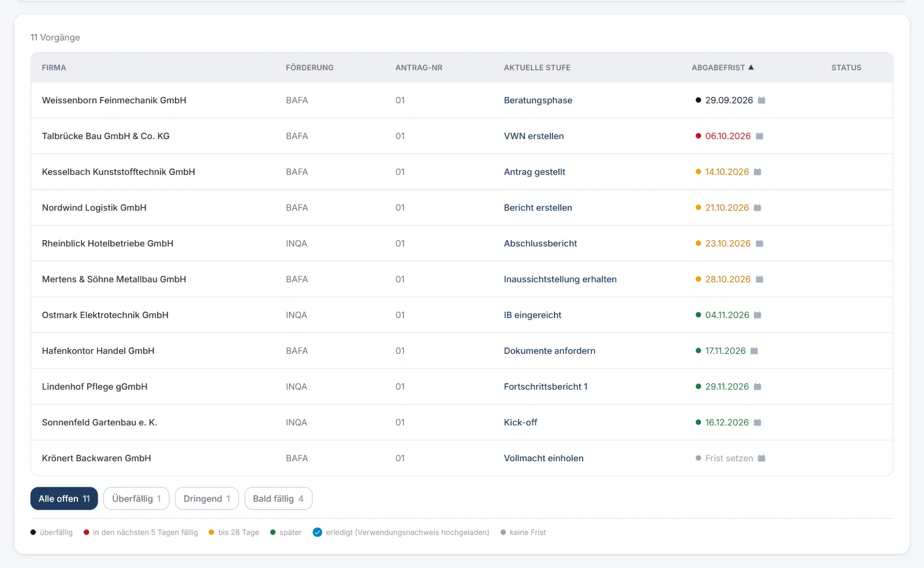Filter by Dringend 1
This screenshot has height=568, width=924.
tap(207, 499)
